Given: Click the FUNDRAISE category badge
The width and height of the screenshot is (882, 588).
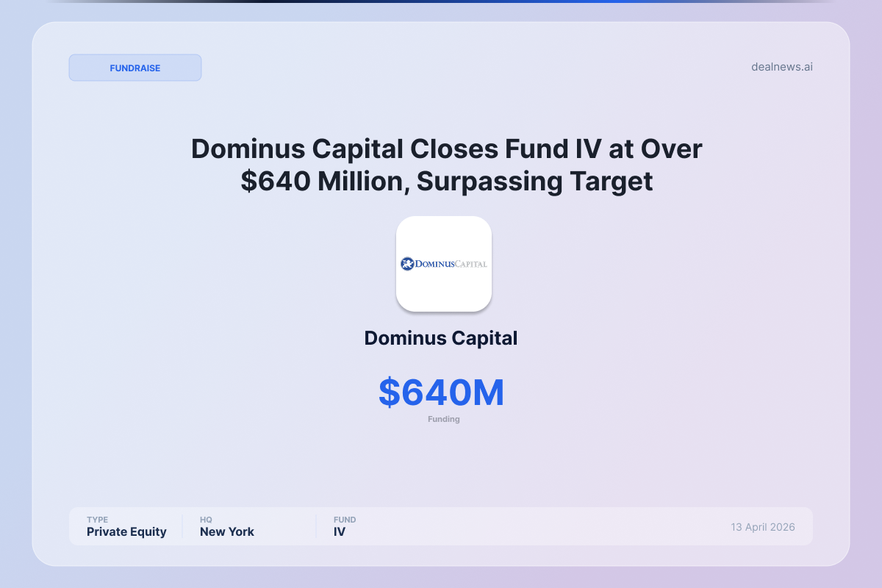Looking at the screenshot, I should [135, 68].
